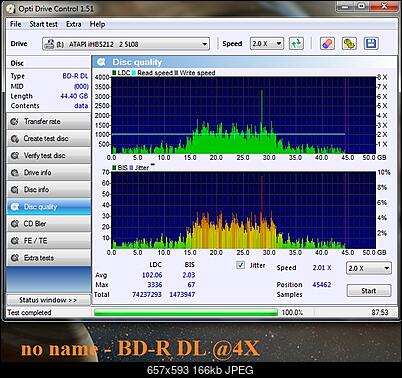Click the green test progress bar
The height and width of the screenshot is (378, 402).
tap(186, 313)
